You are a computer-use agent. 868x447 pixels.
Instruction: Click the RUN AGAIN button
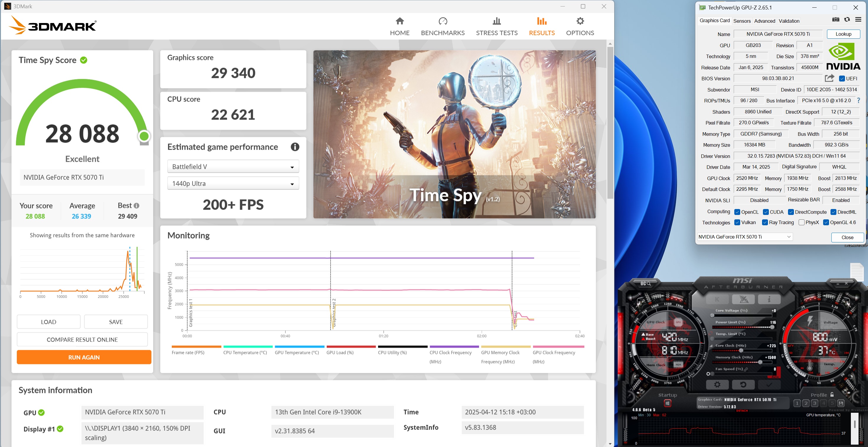[84, 357]
